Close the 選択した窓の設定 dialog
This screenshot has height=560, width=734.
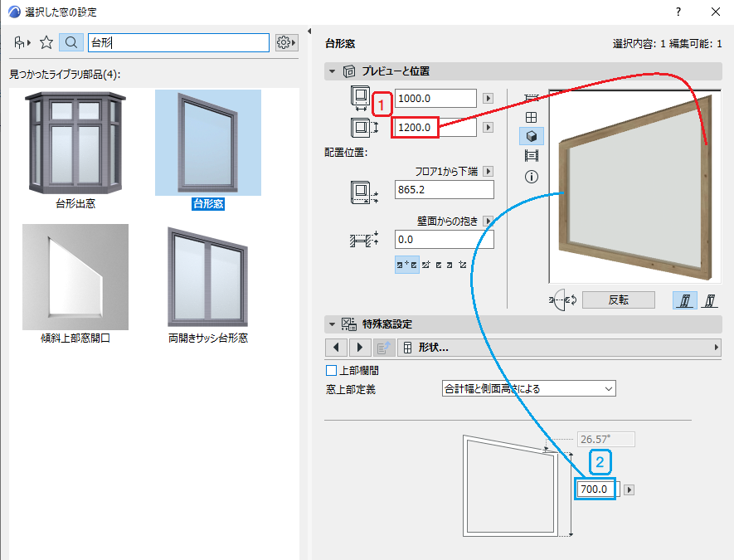pyautogui.click(x=715, y=12)
